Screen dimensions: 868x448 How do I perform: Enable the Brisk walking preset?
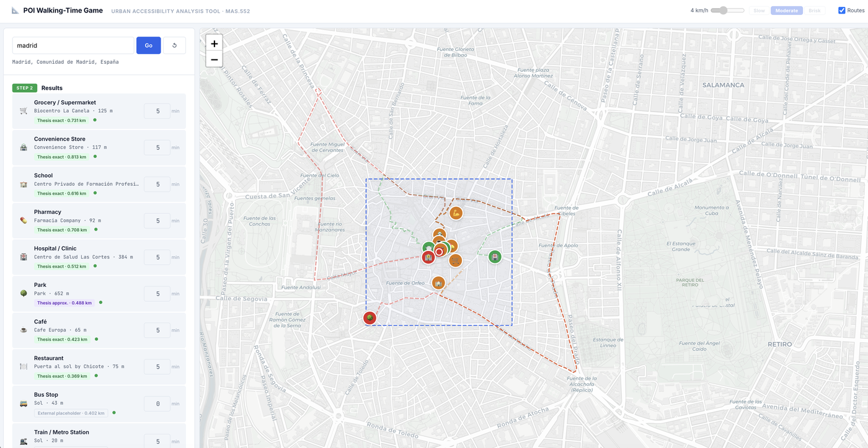(x=815, y=10)
